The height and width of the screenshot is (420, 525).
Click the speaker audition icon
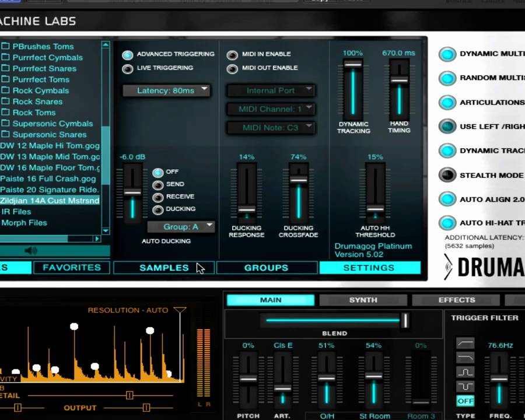(31, 250)
